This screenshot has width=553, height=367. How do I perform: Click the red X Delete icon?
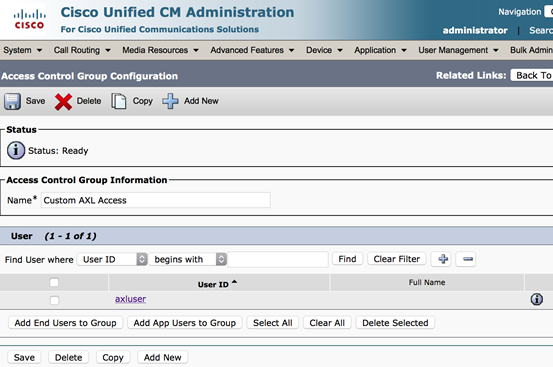point(63,102)
